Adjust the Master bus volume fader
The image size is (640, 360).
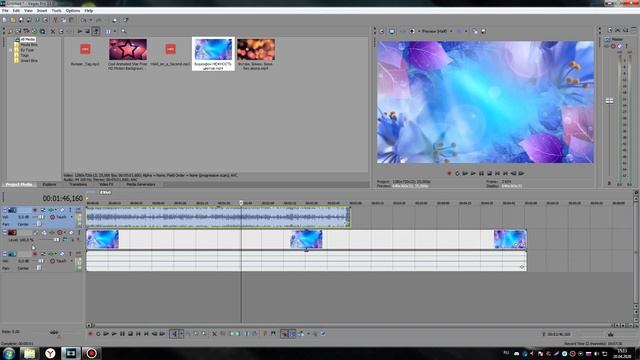click(x=609, y=101)
